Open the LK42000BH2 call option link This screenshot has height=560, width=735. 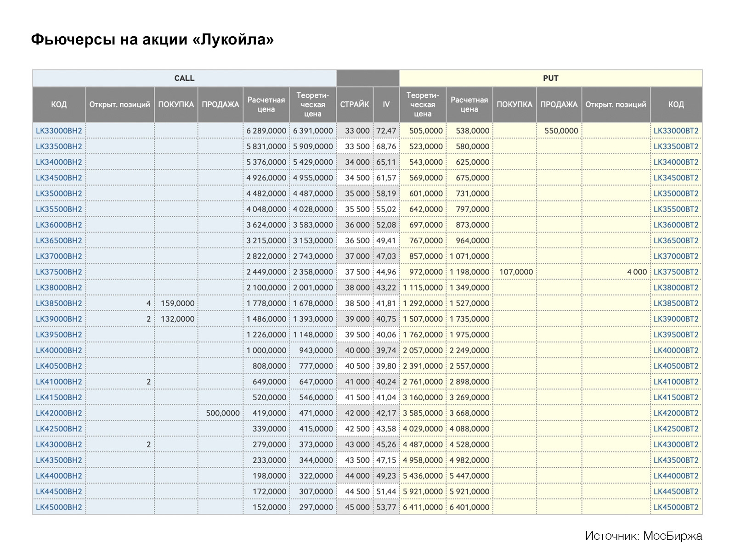[x=59, y=413]
